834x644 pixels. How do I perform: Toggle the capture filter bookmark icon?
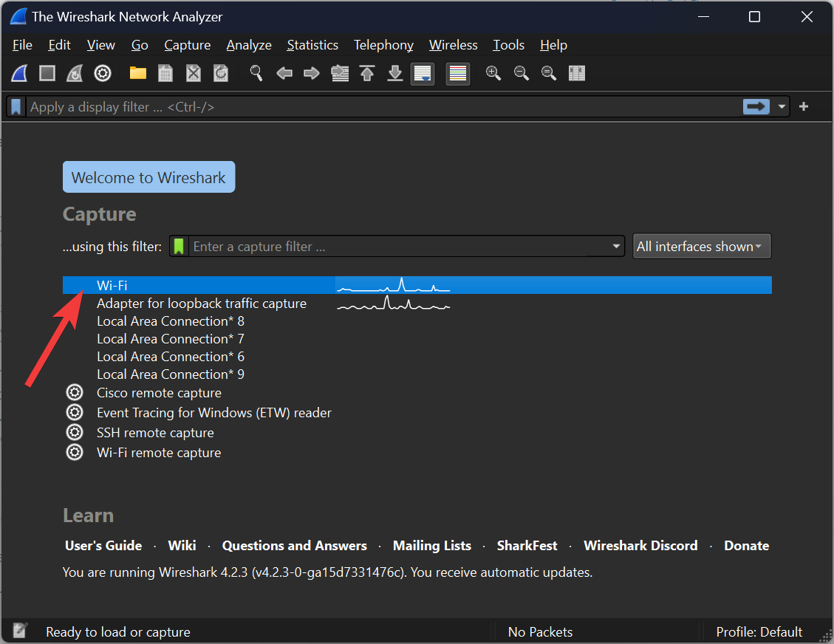179,246
